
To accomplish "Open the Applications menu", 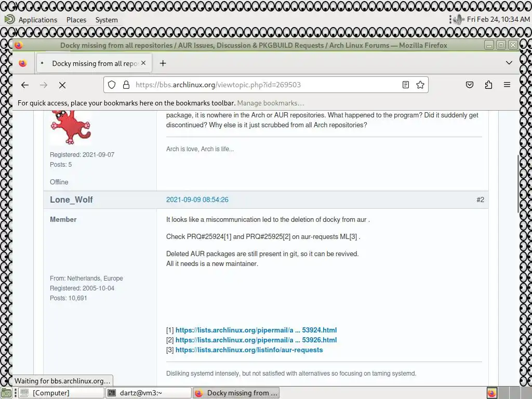I will 37,20.
